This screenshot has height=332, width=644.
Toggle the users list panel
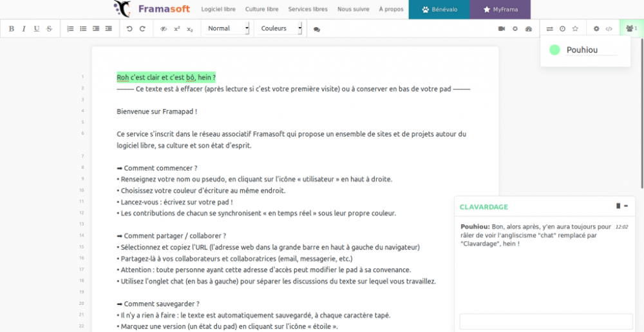[x=631, y=28]
